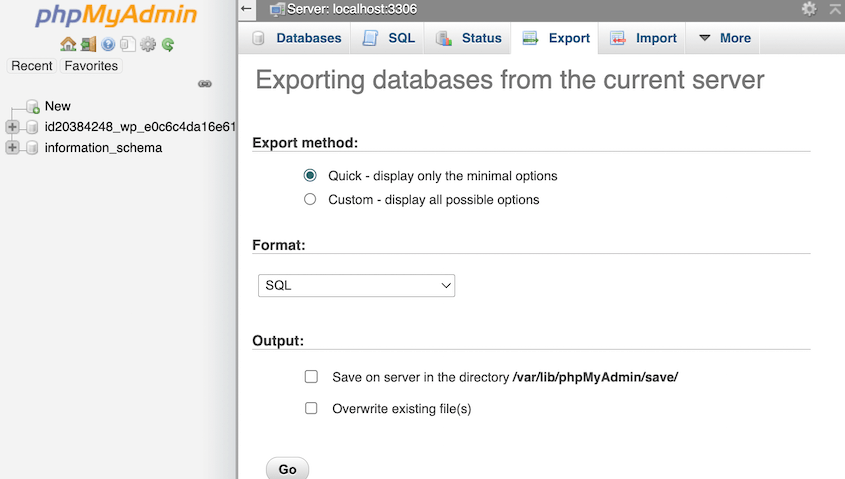The image size is (845, 479).
Task: Show the Favorites tables list
Action: 91,66
